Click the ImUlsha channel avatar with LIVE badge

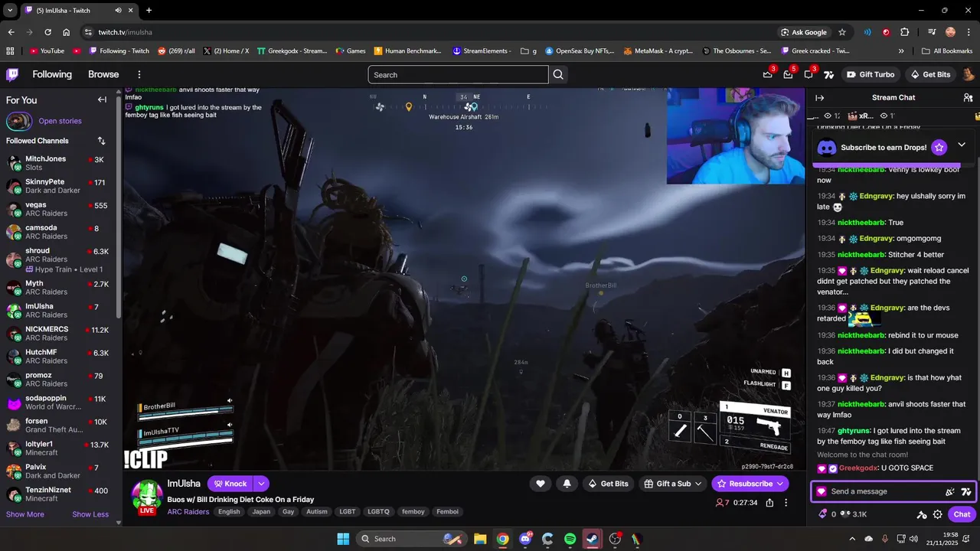click(x=147, y=496)
